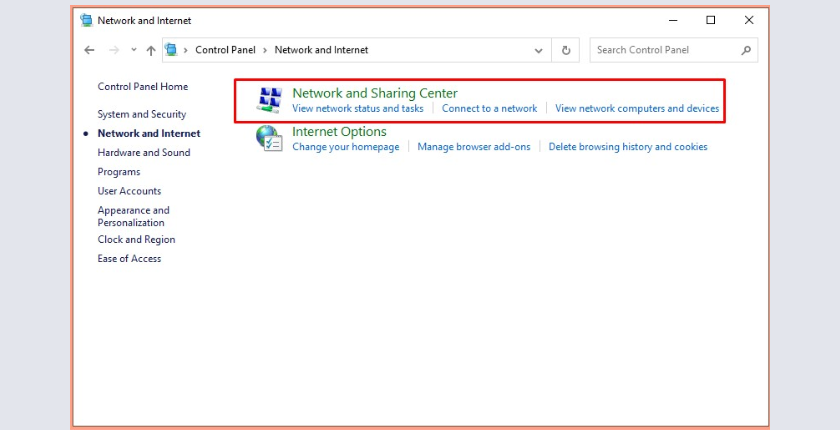Click Delete browsing history and cookies
This screenshot has width=840, height=430.
pyautogui.click(x=628, y=147)
